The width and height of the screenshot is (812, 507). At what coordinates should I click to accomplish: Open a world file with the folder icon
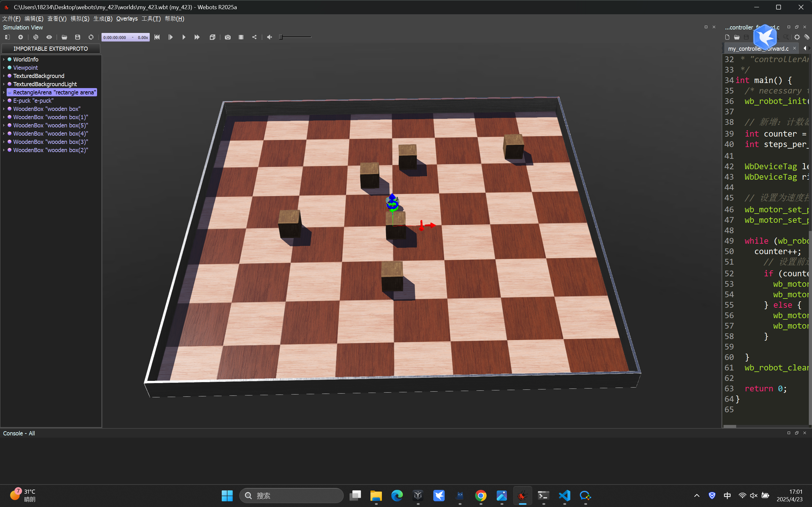coord(64,37)
